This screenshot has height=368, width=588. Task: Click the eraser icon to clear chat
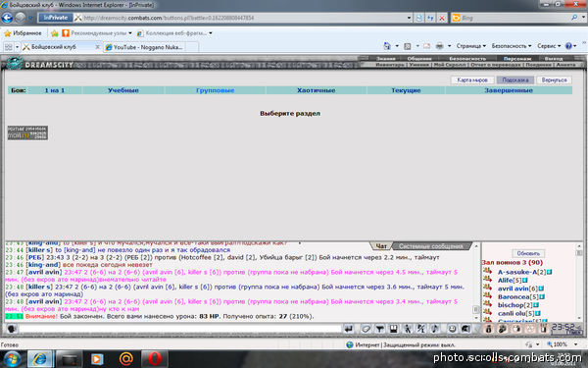click(366, 329)
